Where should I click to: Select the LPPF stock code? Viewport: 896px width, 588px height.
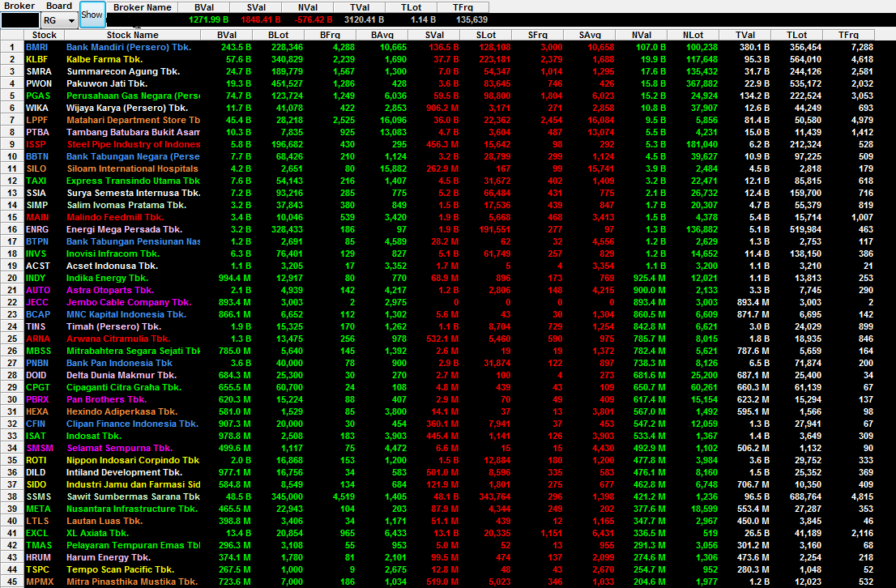click(x=37, y=120)
